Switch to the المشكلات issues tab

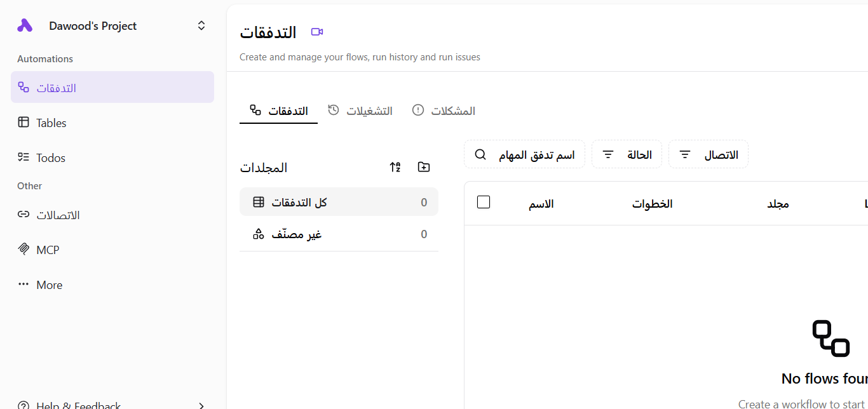click(444, 111)
